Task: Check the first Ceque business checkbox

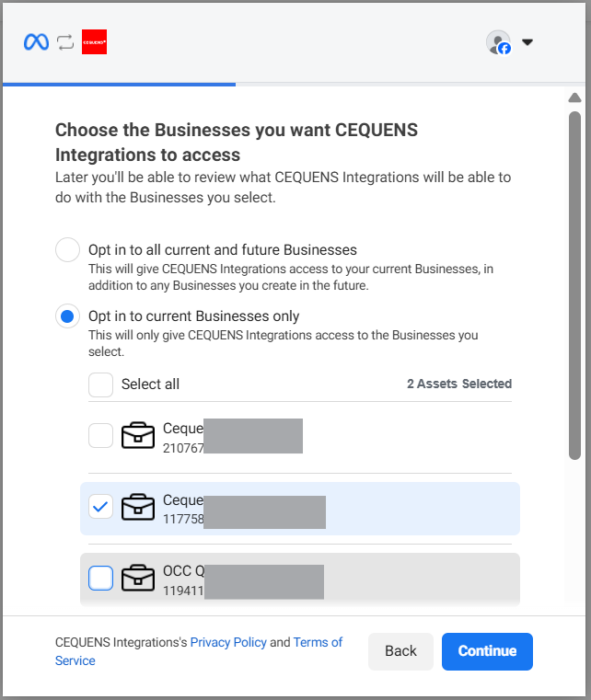Action: tap(101, 436)
